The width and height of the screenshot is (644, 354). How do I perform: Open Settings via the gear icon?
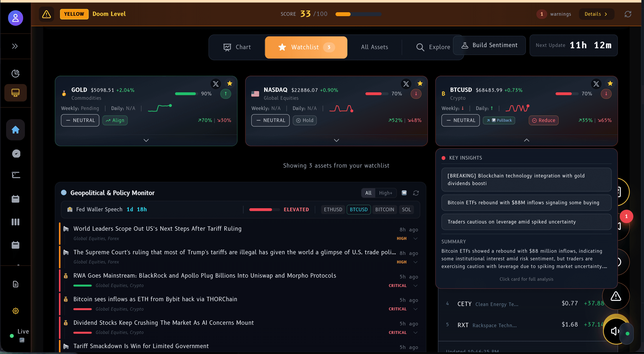point(15,311)
